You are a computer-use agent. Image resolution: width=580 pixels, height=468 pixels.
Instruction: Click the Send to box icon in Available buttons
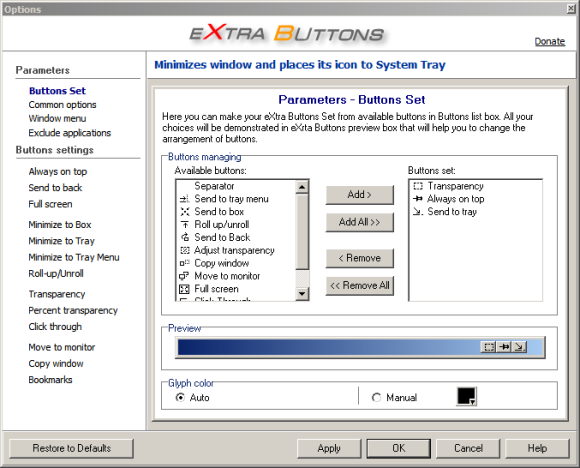[185, 212]
